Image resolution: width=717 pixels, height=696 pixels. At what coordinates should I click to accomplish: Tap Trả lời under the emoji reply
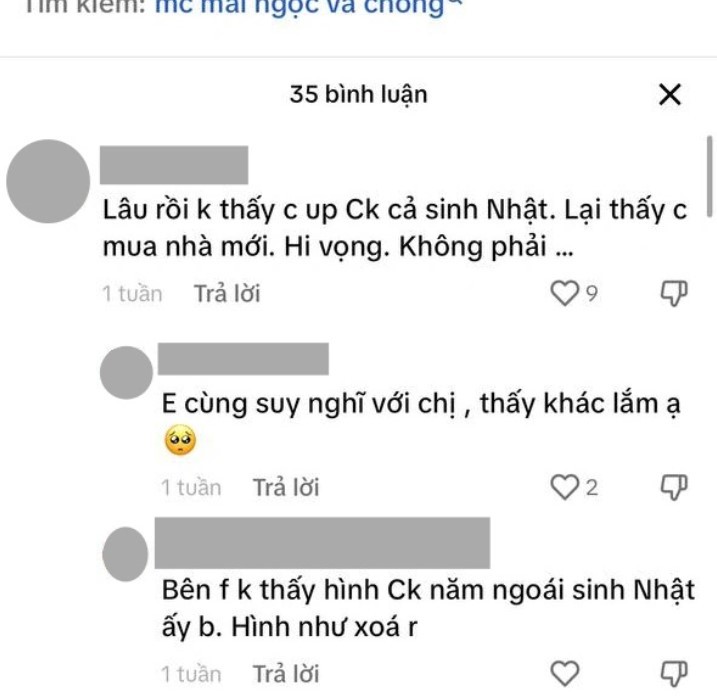tap(286, 487)
